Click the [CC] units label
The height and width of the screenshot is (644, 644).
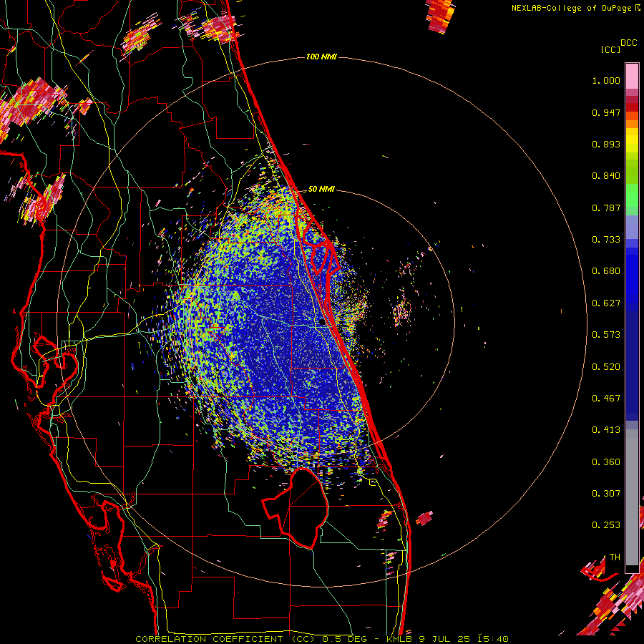click(610, 49)
